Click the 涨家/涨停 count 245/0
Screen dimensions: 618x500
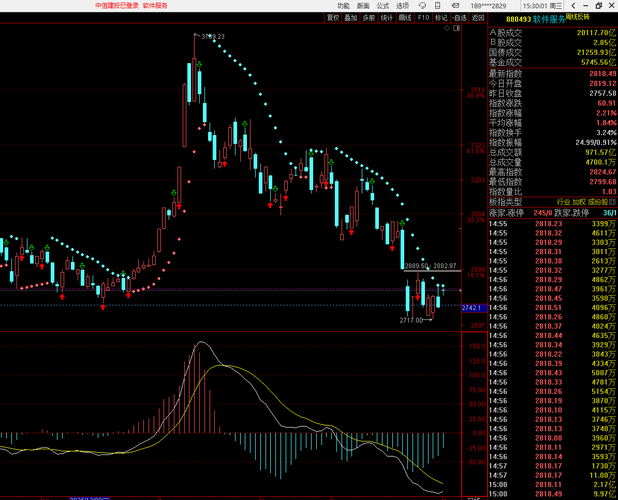pyautogui.click(x=543, y=213)
